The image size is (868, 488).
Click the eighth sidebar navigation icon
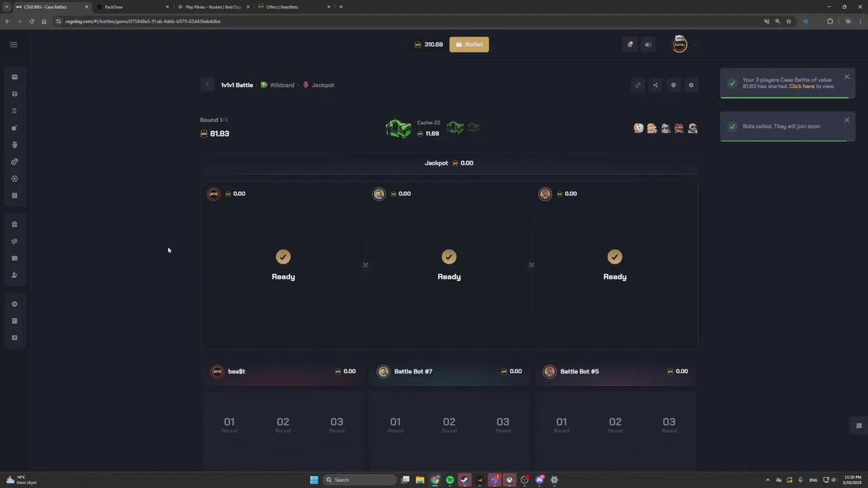[x=14, y=196]
